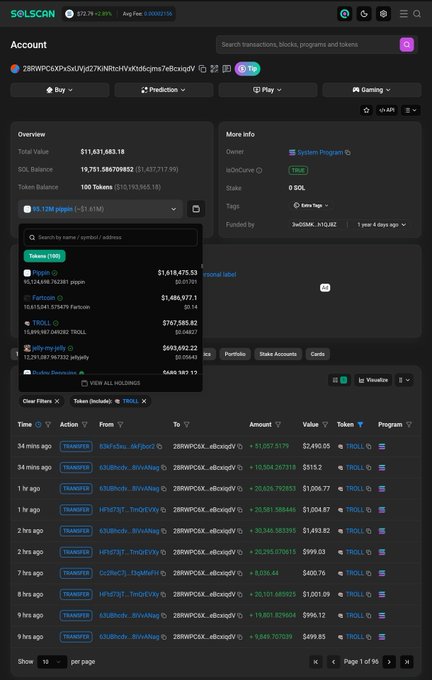Filter by the Time column
The width and height of the screenshot is (432, 680).
[x=48, y=425]
